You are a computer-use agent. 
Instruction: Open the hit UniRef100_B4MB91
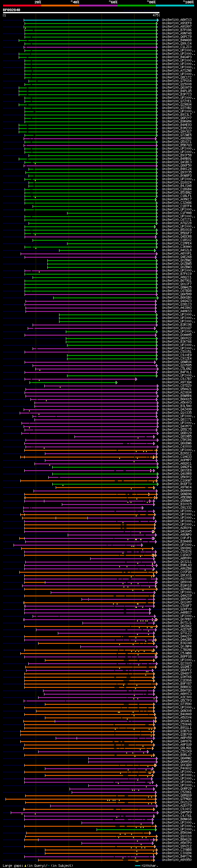177,159
